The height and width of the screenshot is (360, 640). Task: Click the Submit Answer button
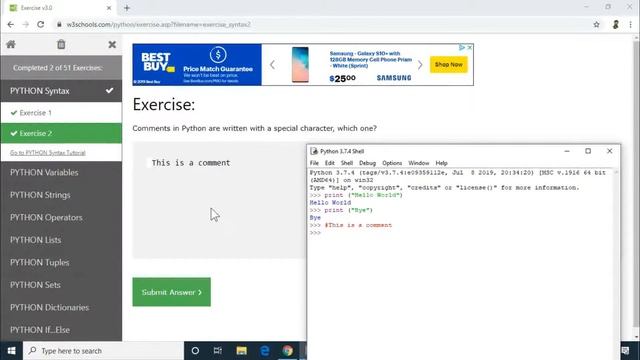(171, 292)
